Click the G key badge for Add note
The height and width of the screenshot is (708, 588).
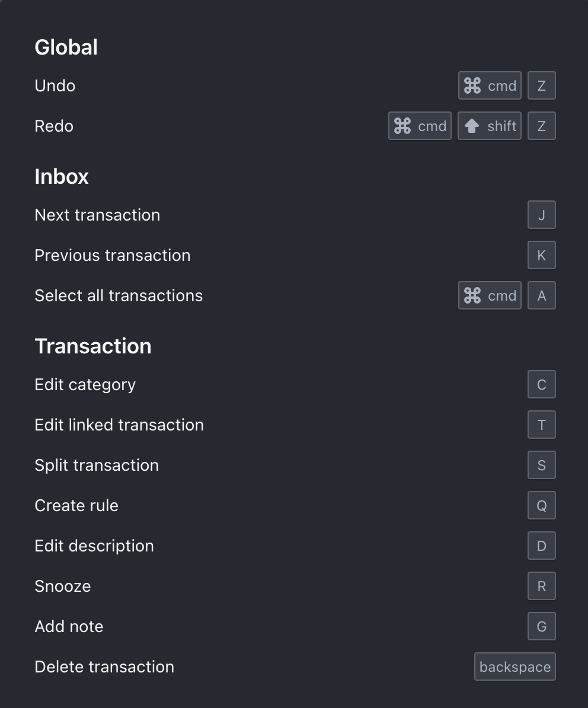(x=541, y=626)
